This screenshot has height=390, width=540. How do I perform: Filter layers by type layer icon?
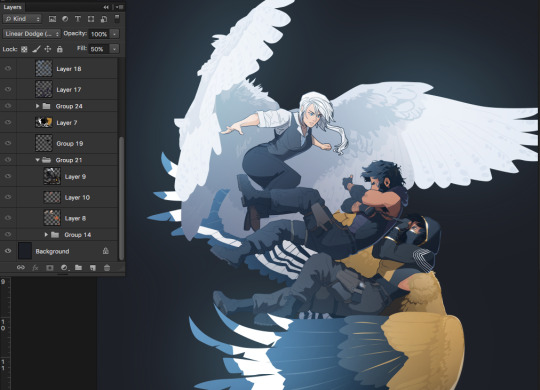tap(78, 19)
